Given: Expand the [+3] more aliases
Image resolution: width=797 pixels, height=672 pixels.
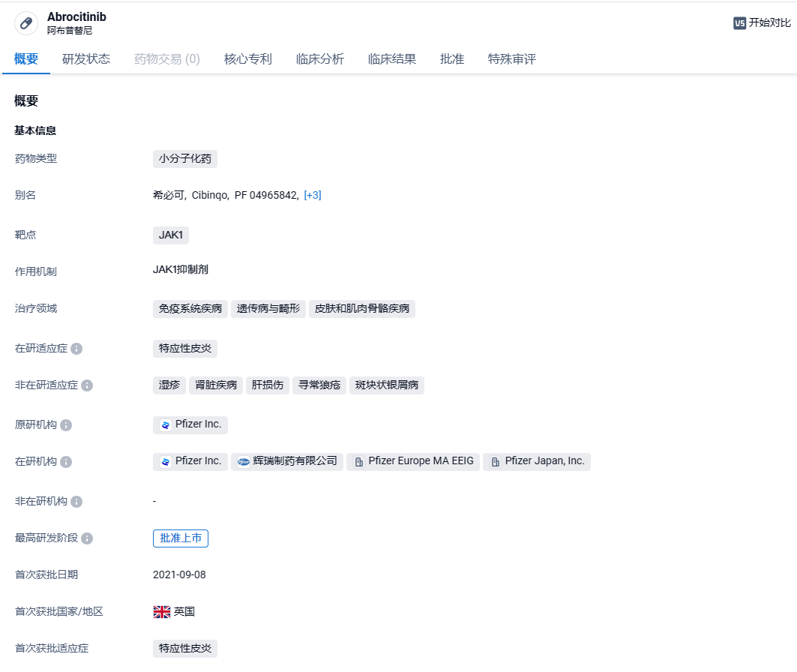Looking at the screenshot, I should tap(313, 195).
